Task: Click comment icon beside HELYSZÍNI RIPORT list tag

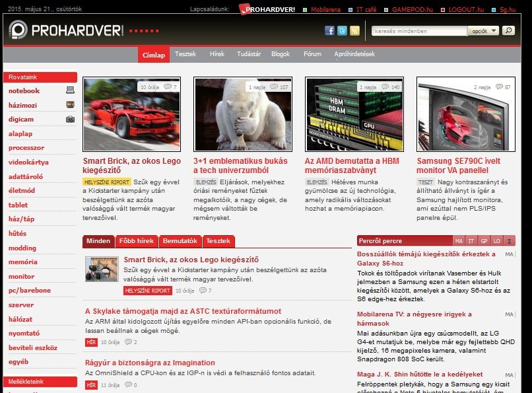Action: pos(203,290)
